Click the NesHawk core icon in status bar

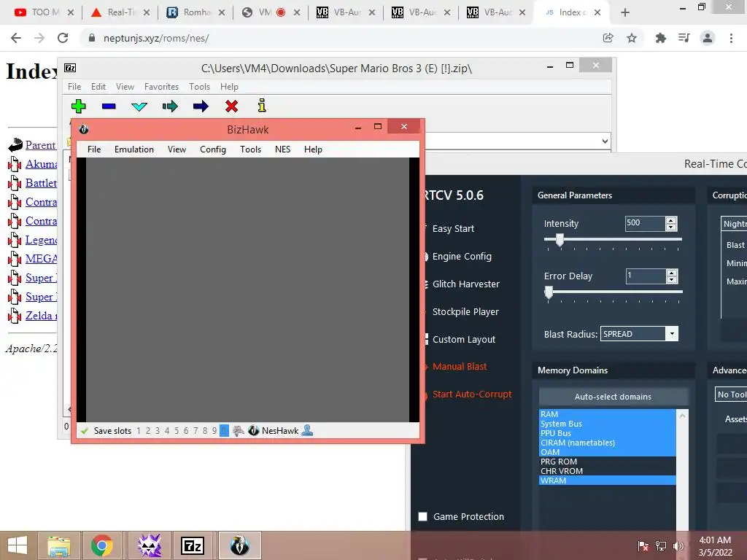[253, 430]
